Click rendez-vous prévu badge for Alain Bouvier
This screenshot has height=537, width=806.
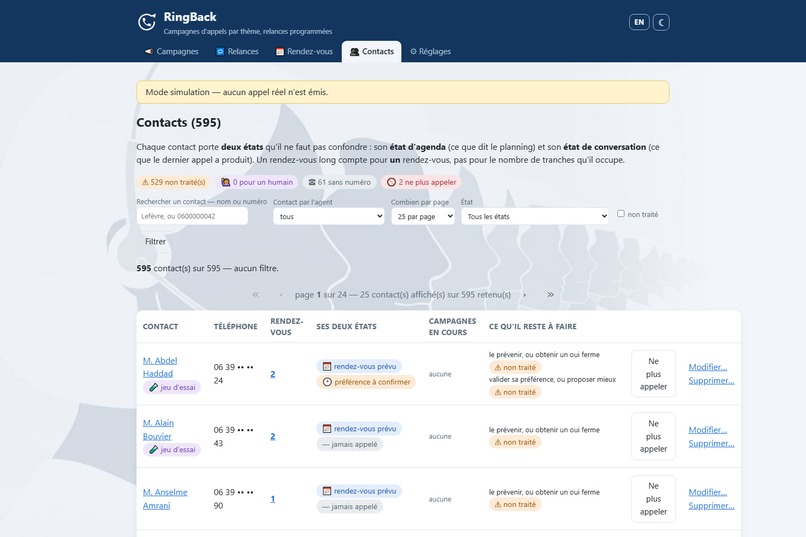359,429
